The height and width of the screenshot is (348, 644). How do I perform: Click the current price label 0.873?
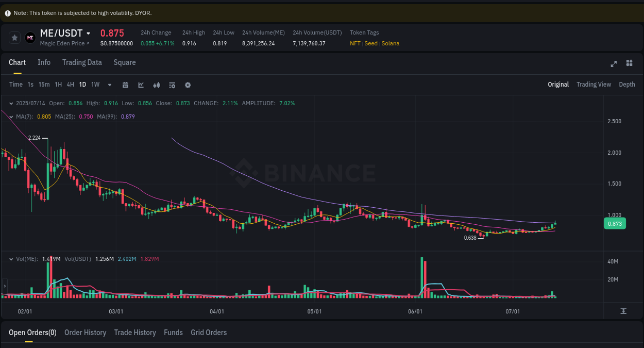point(615,223)
